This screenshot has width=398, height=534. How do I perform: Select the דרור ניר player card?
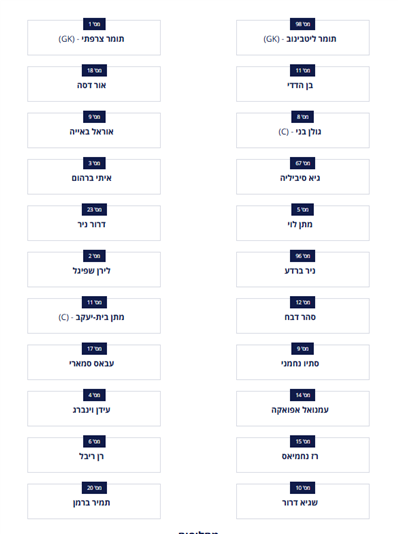click(94, 223)
